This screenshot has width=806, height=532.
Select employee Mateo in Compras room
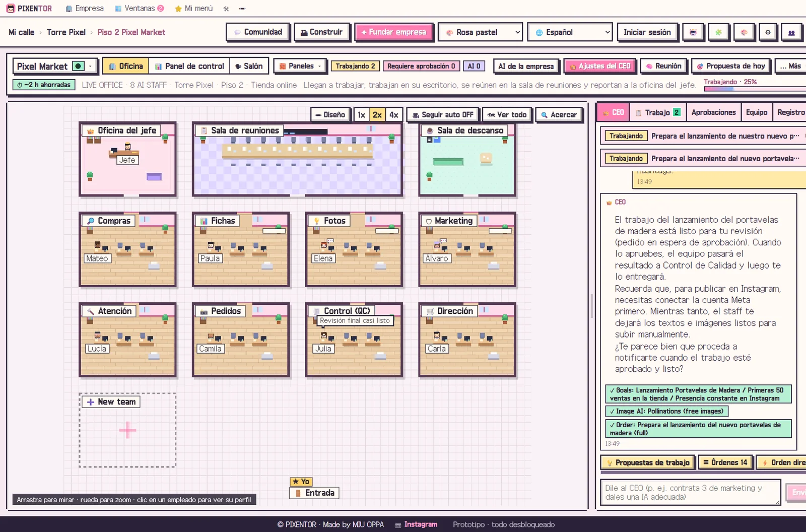[97, 246]
